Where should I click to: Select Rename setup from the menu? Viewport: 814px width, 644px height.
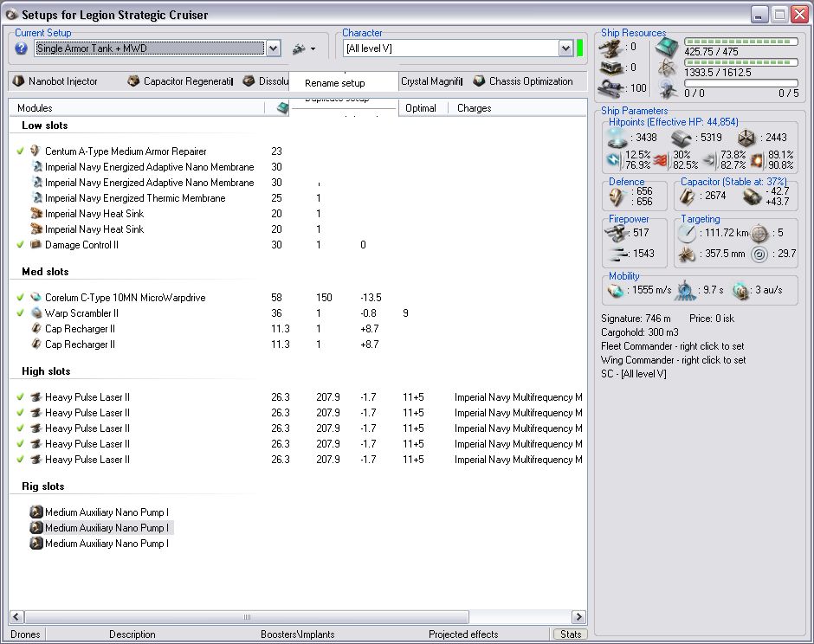[335, 83]
